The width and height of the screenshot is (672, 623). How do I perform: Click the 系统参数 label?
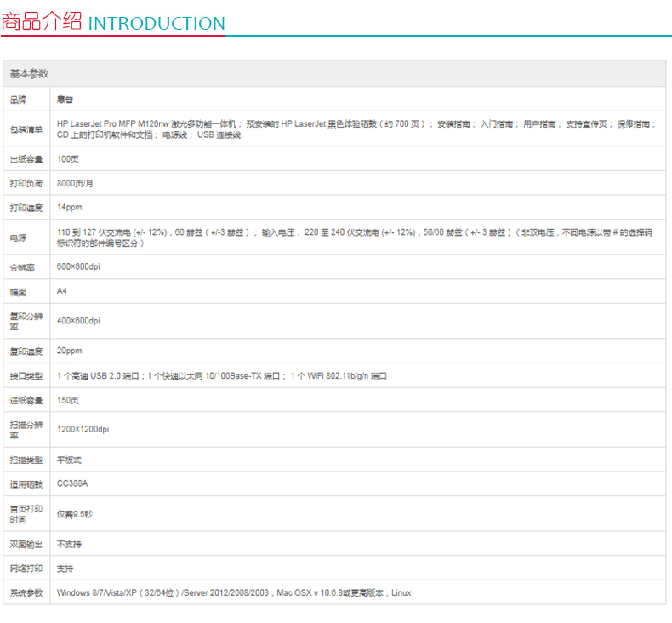(26, 593)
